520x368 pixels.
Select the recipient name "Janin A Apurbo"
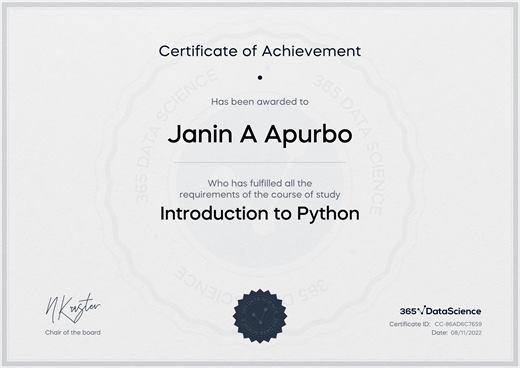260,134
